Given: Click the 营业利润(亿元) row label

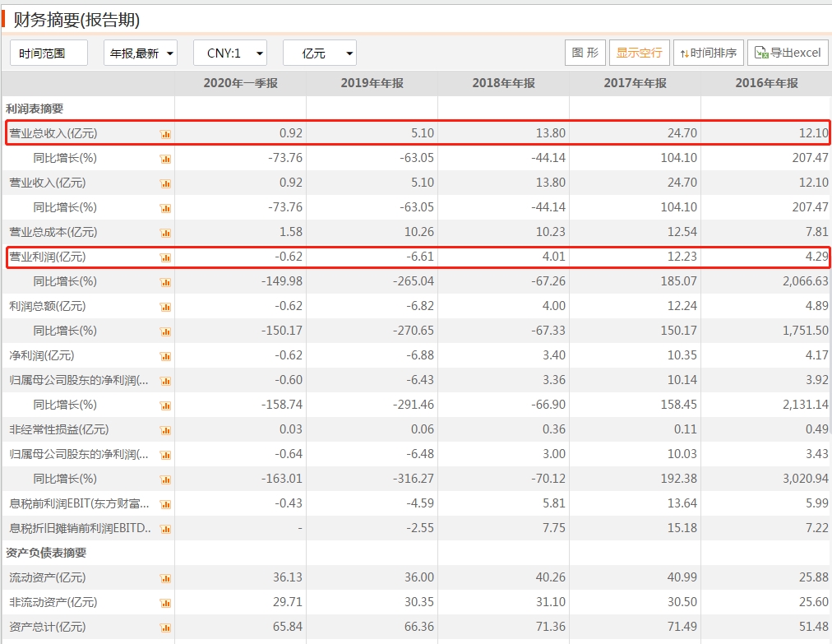Looking at the screenshot, I should click(47, 257).
